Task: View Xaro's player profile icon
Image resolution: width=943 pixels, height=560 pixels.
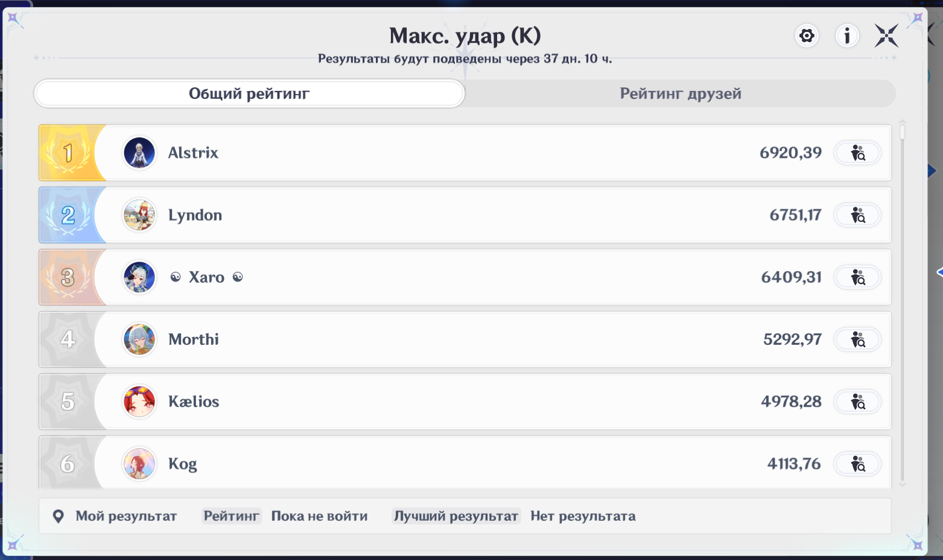Action: pyautogui.click(x=857, y=277)
